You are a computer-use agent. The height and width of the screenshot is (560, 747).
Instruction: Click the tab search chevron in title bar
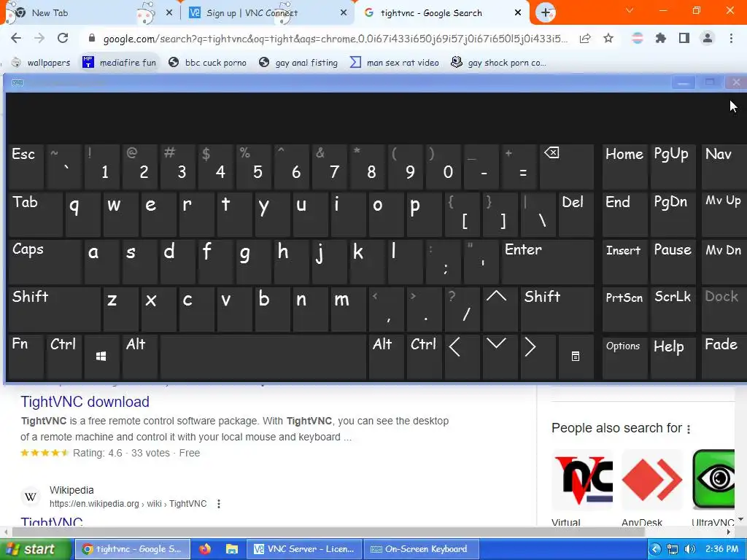[630, 10]
